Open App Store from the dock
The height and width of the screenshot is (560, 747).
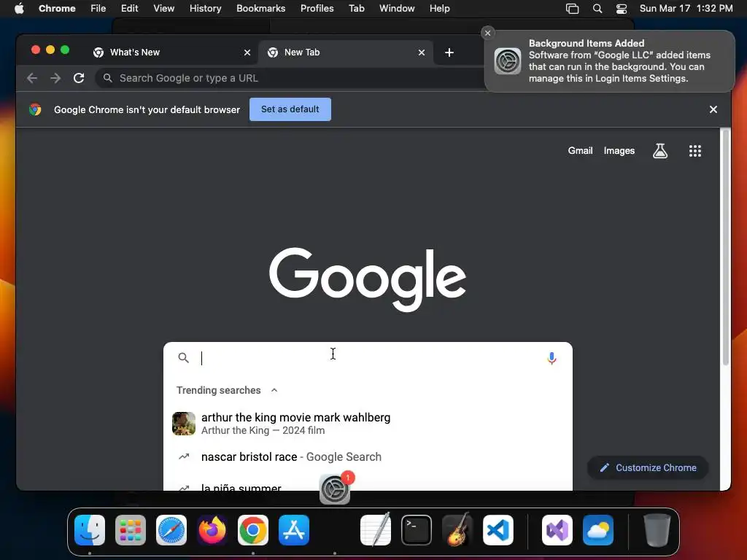[294, 530]
